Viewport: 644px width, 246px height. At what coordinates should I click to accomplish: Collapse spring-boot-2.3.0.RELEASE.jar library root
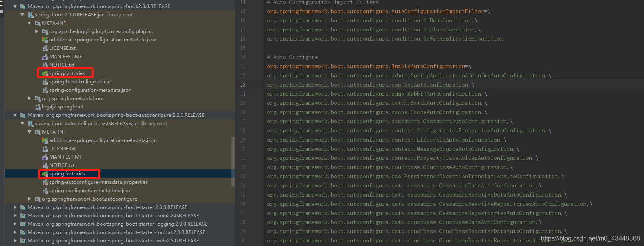(22, 15)
